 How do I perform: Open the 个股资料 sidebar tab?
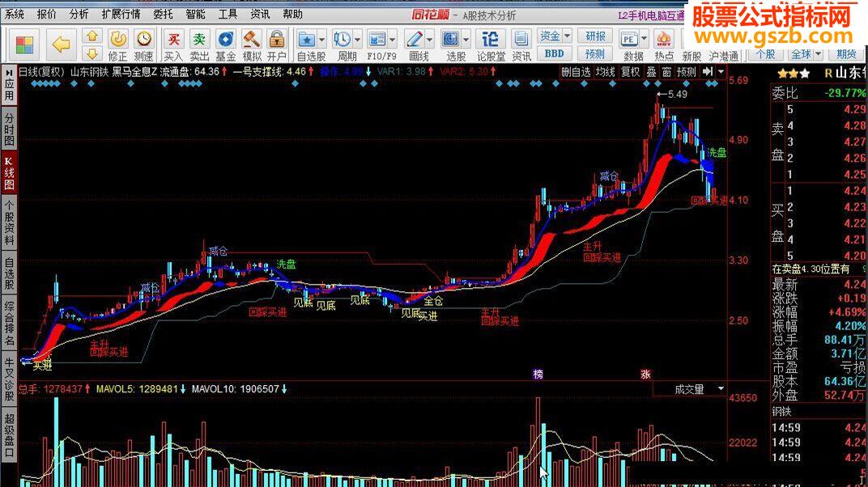pos(9,222)
